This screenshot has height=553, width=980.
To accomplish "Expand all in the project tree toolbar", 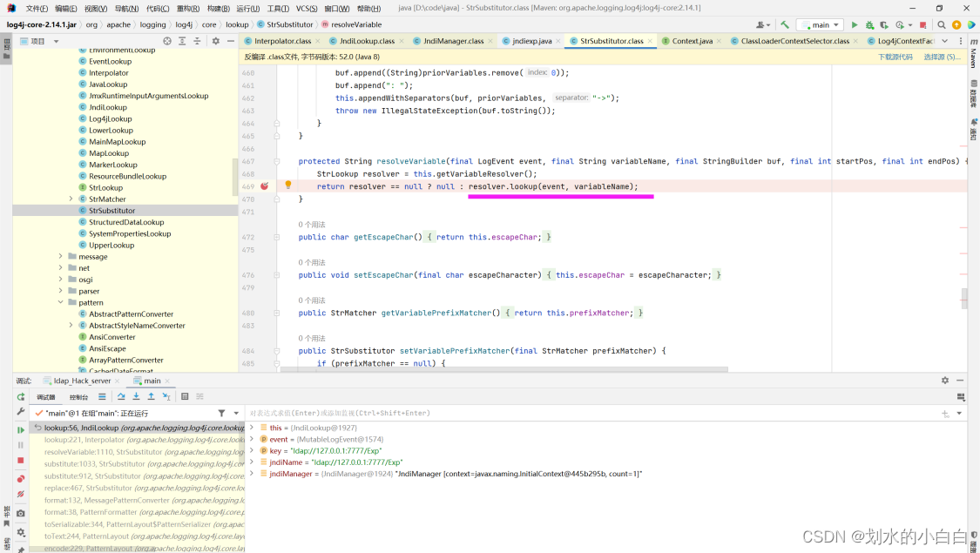I will tap(182, 41).
